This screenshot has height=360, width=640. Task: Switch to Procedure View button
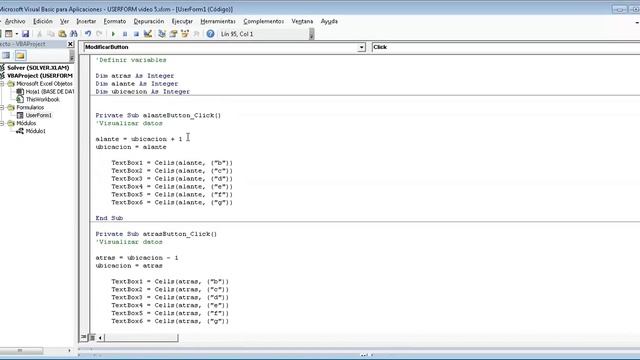point(84,337)
